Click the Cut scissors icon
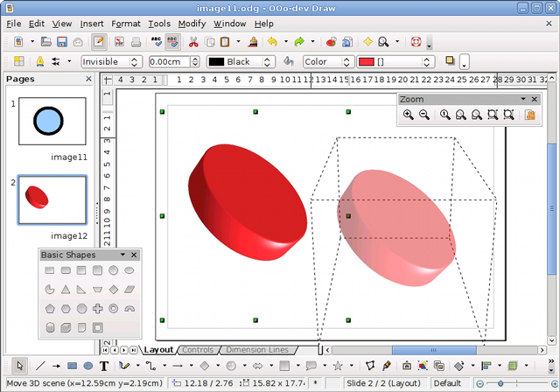The width and height of the screenshot is (560, 392). [193, 42]
